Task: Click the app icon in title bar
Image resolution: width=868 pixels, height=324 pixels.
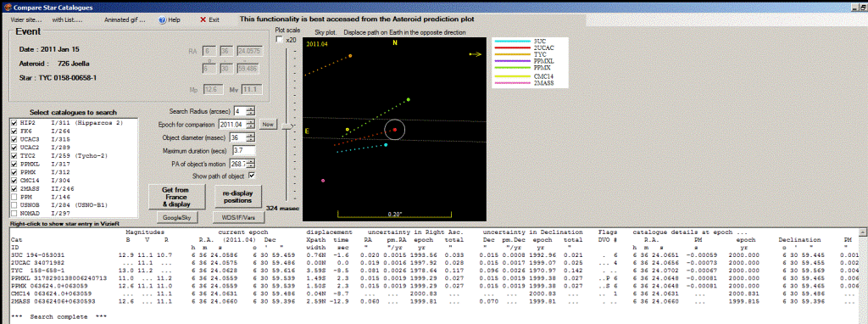Action: point(7,7)
